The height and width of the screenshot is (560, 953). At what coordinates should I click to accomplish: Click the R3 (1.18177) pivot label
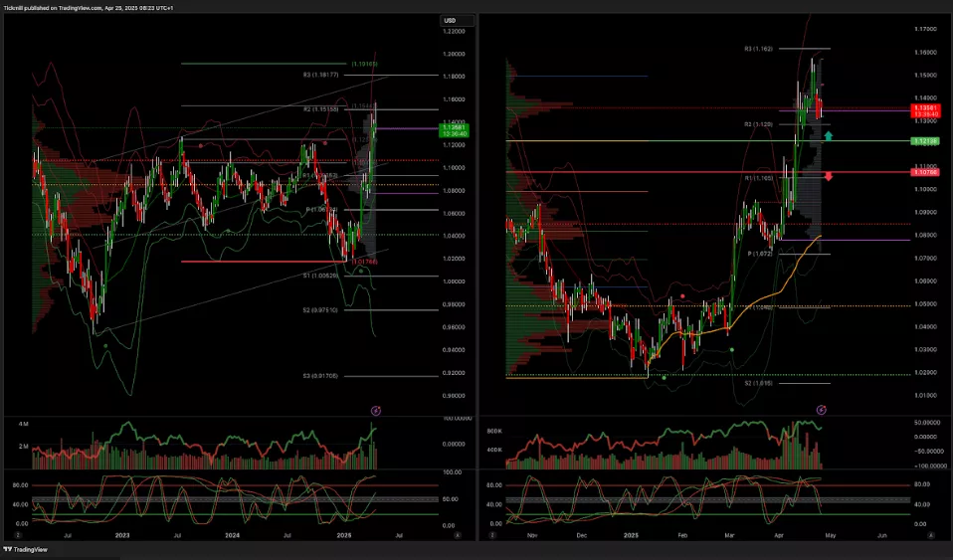tap(321, 75)
